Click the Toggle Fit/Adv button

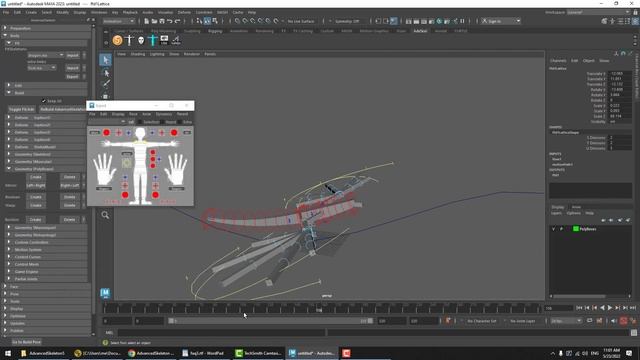[22, 109]
